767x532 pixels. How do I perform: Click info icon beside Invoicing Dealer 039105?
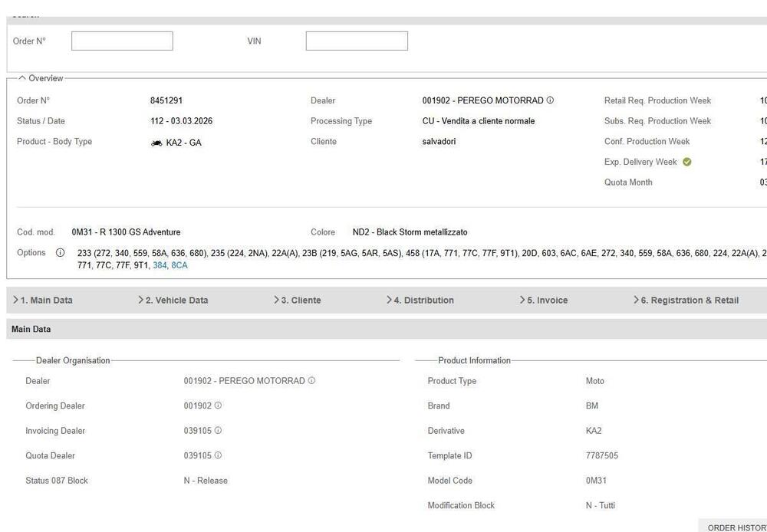point(218,431)
